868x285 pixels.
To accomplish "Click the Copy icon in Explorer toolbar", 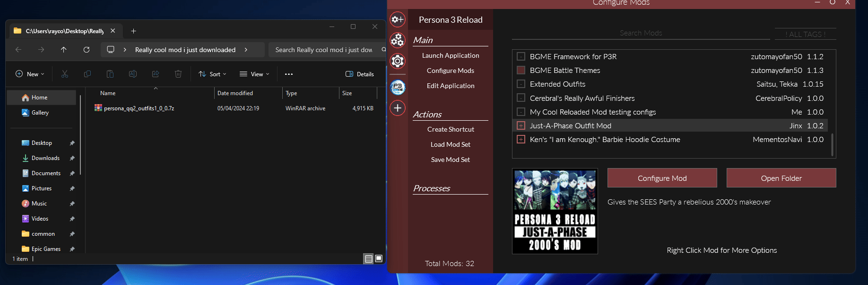I will [x=87, y=74].
